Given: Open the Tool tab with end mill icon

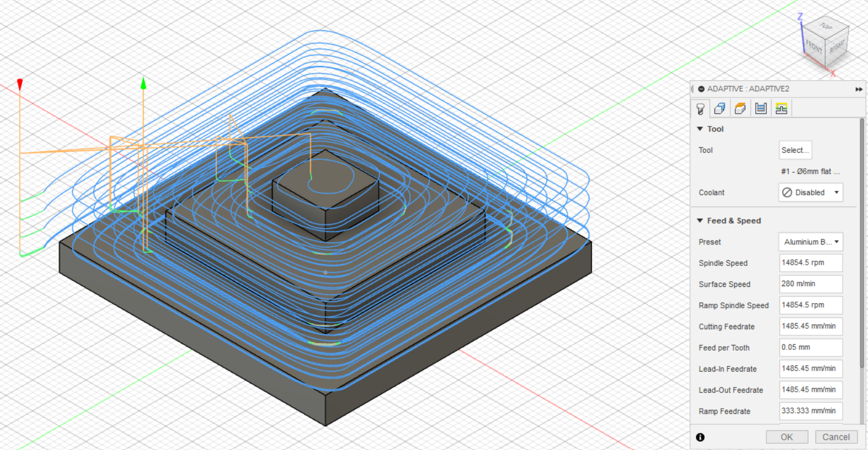Looking at the screenshot, I should (700, 108).
